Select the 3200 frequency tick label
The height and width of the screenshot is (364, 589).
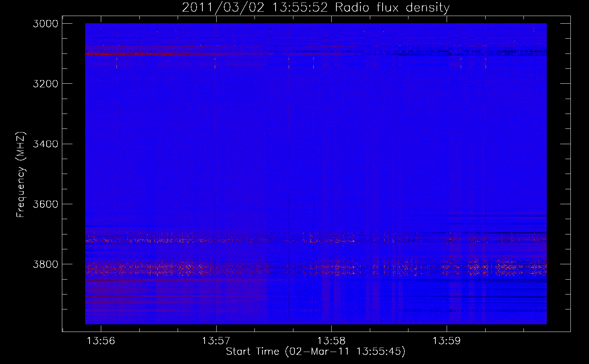[x=46, y=84]
